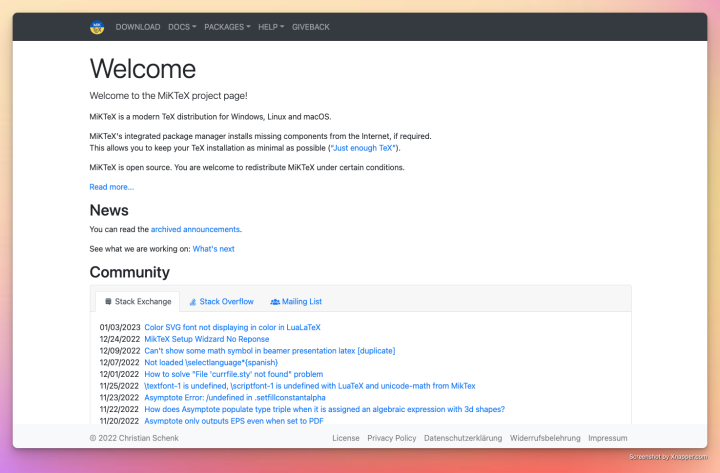The image size is (720, 473).
Task: Select the Stack Exchange tab
Action: click(x=138, y=302)
